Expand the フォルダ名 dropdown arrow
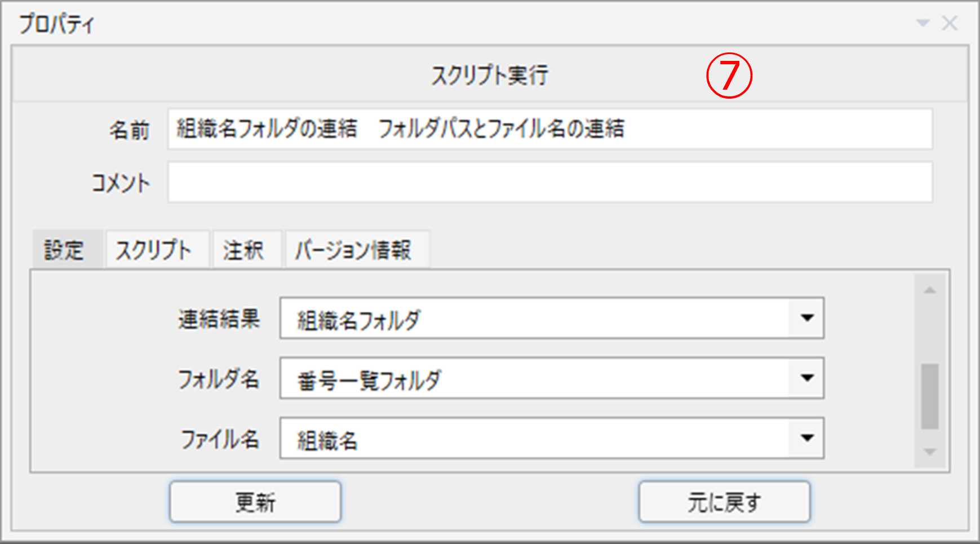Image resolution: width=980 pixels, height=544 pixels. pyautogui.click(x=807, y=378)
